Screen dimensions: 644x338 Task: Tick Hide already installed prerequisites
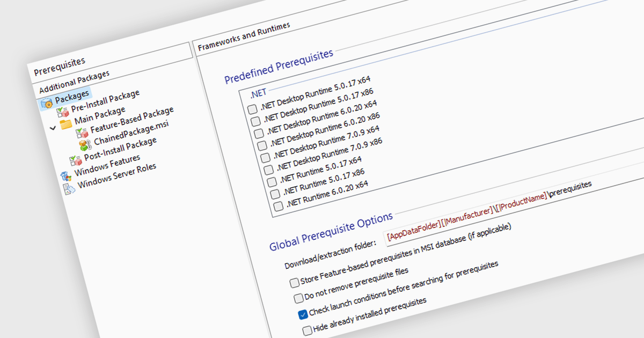click(307, 330)
